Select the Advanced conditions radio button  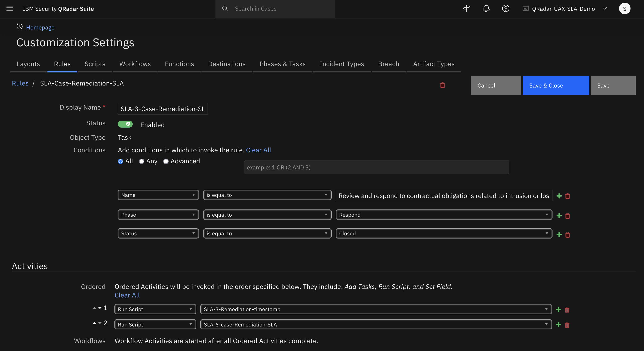pyautogui.click(x=166, y=161)
